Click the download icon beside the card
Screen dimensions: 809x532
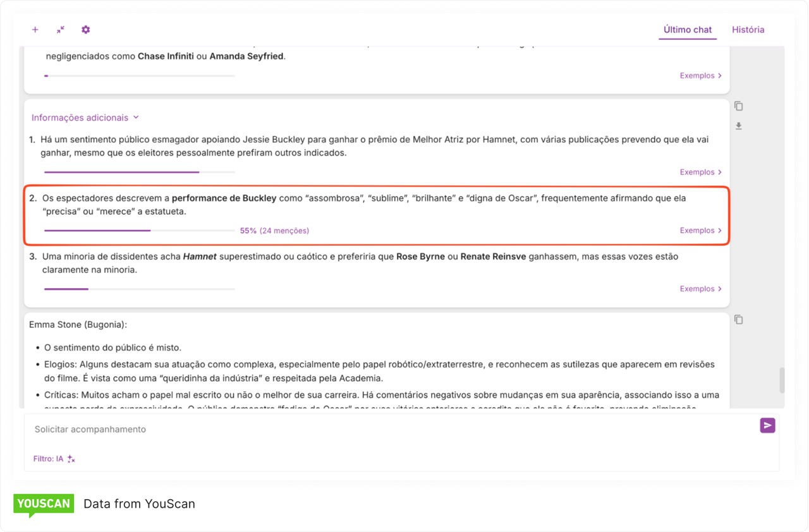click(x=738, y=126)
